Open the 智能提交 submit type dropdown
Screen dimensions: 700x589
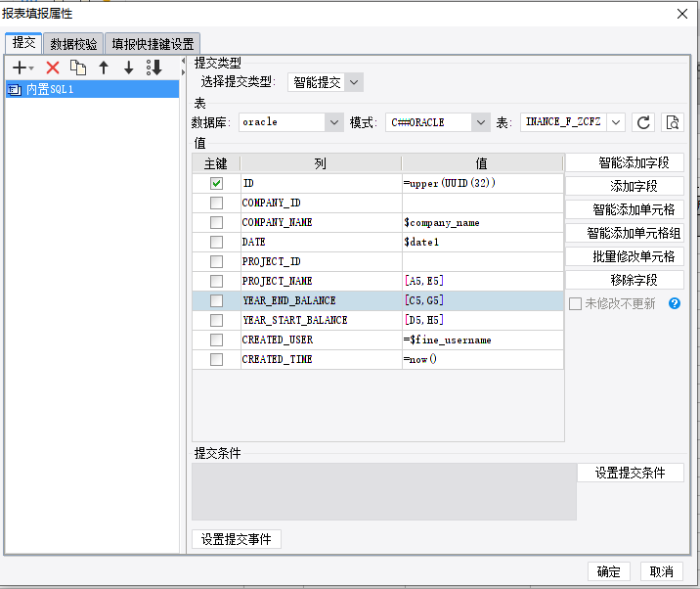354,82
